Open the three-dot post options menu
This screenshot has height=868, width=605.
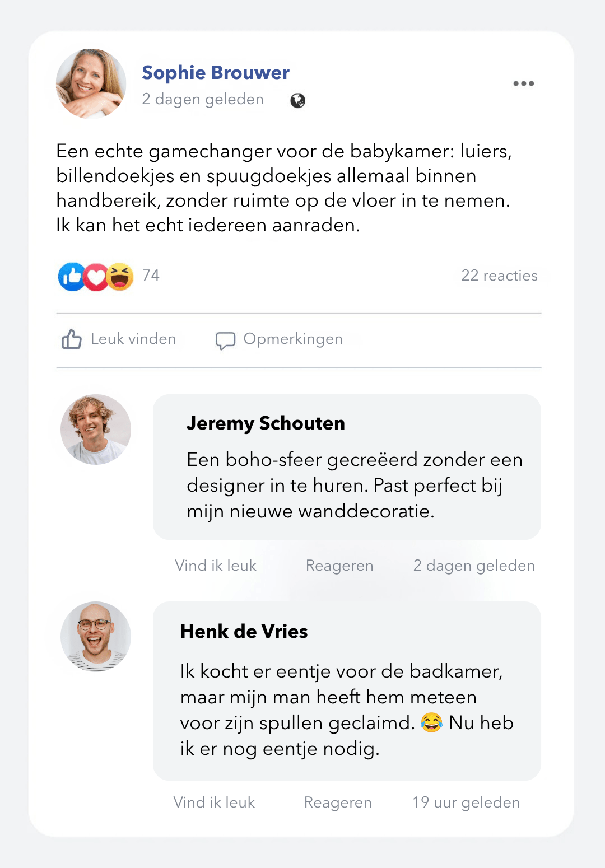click(523, 83)
